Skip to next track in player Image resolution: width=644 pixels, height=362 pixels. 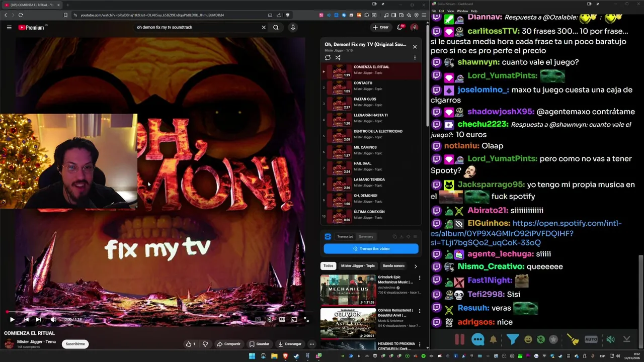tap(38, 319)
